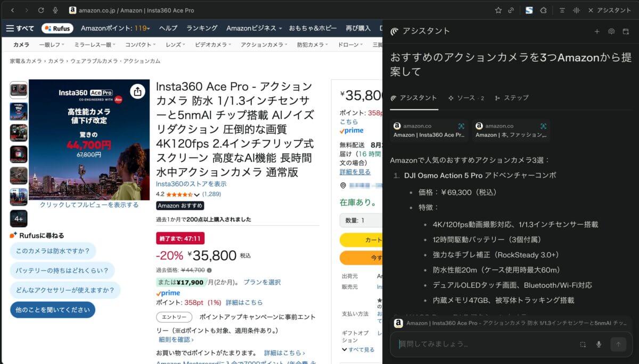Bookmark page with the star icon
Viewport: 639px width, 364px height.
tap(498, 10)
